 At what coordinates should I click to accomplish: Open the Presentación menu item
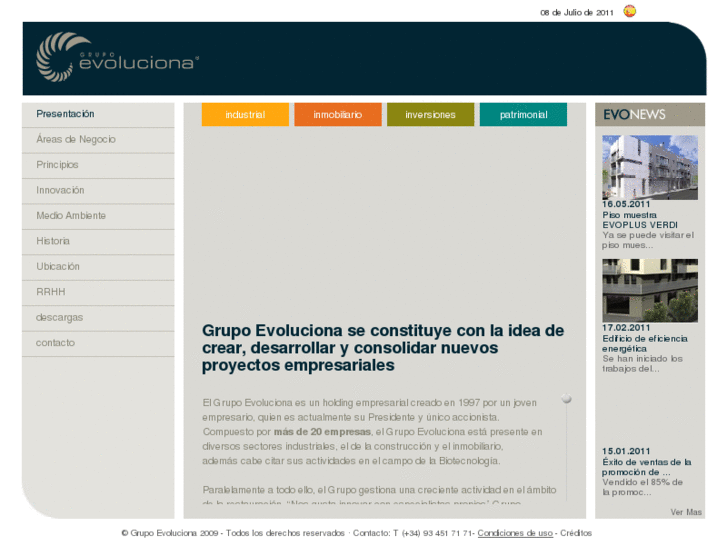(65, 114)
